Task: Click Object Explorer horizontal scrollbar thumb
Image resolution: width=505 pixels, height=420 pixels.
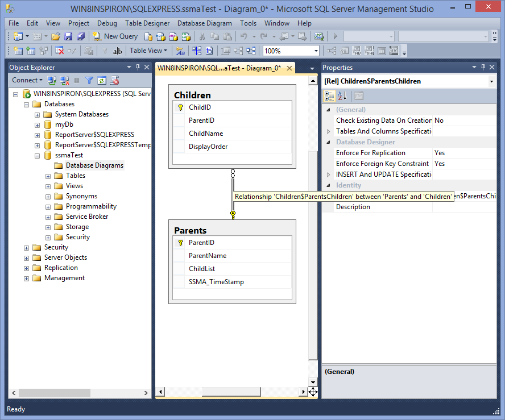Action: pyautogui.click(x=55, y=393)
